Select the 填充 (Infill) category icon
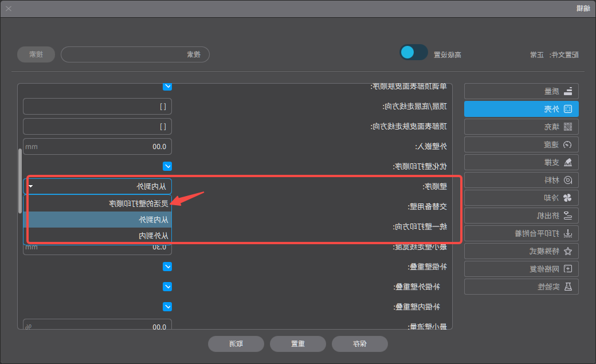The image size is (596, 364). [521, 127]
